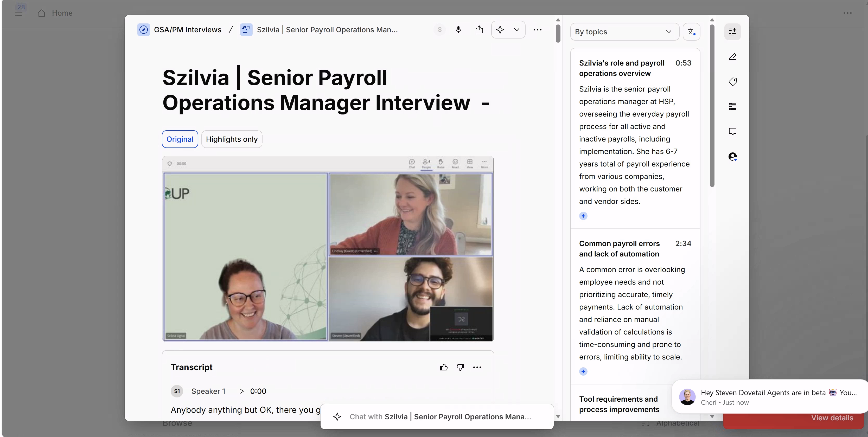The width and height of the screenshot is (868, 437).
Task: Expand the AI sparkle dropdown arrow
Action: pyautogui.click(x=516, y=30)
